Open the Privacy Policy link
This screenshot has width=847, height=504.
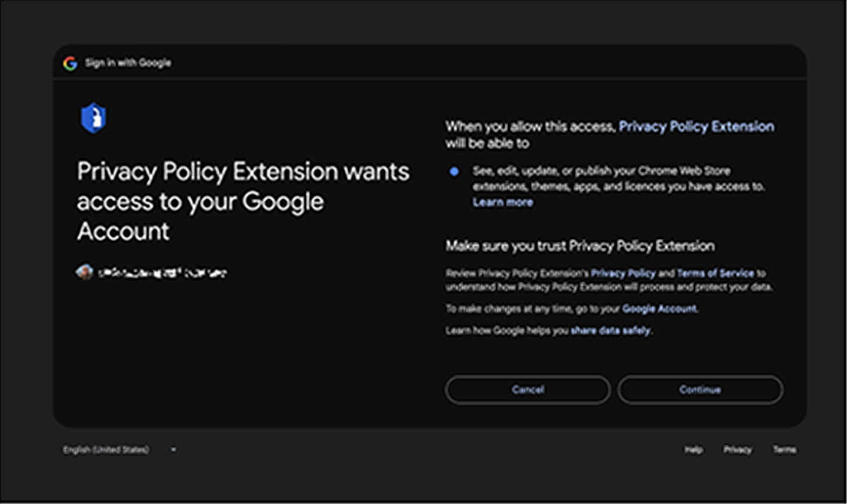click(623, 273)
